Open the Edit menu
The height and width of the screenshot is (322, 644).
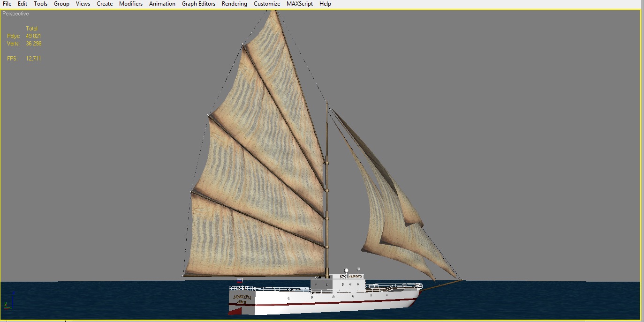click(x=23, y=4)
